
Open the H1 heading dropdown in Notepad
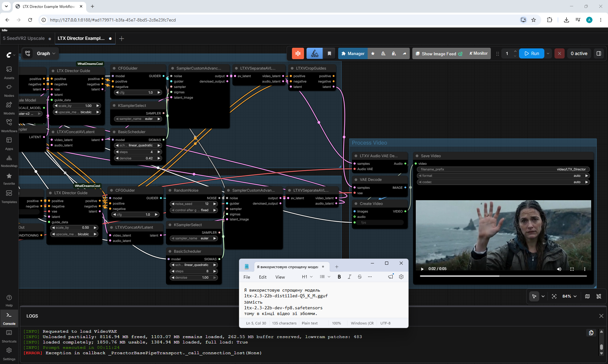tap(307, 277)
